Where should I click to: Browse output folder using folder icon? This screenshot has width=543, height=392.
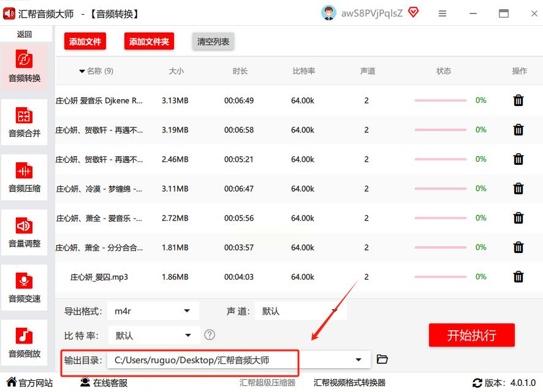(382, 360)
